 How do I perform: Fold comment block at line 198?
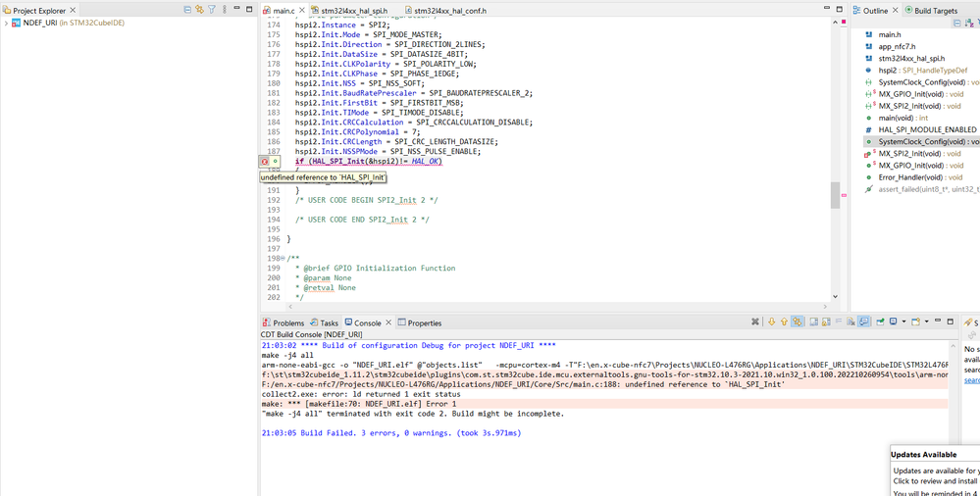tap(283, 258)
